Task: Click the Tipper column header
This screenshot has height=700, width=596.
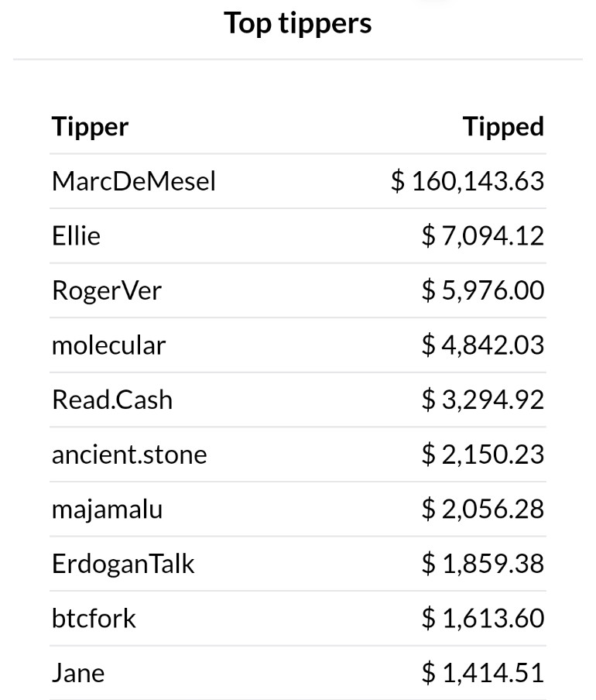Action: (90, 127)
